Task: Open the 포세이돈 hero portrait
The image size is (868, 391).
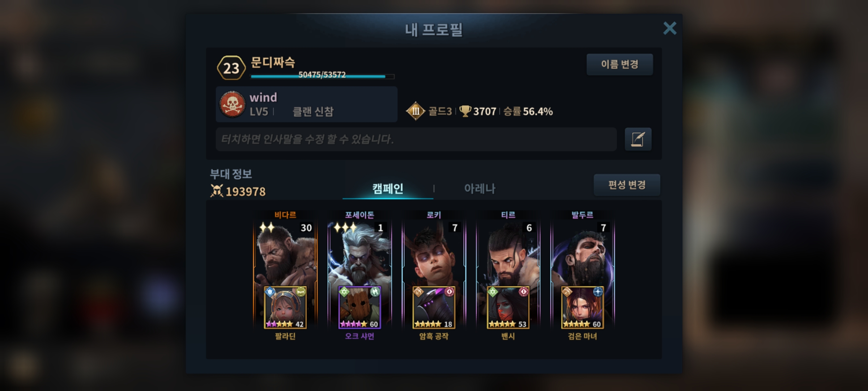Action: point(359,253)
